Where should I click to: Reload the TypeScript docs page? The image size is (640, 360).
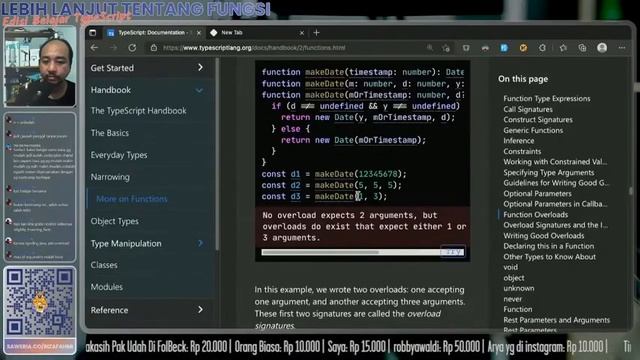132,48
